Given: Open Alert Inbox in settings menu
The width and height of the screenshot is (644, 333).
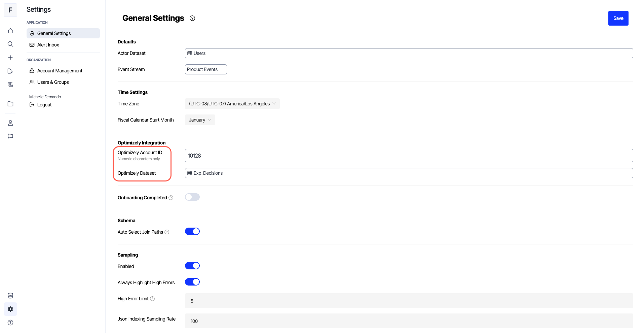Looking at the screenshot, I should 48,45.
